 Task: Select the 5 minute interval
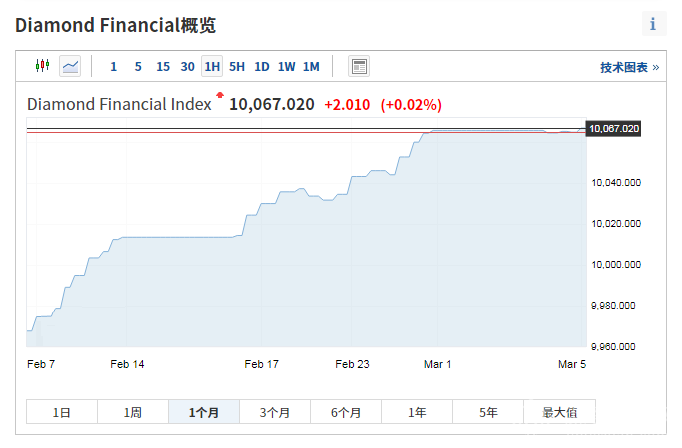pyautogui.click(x=138, y=67)
